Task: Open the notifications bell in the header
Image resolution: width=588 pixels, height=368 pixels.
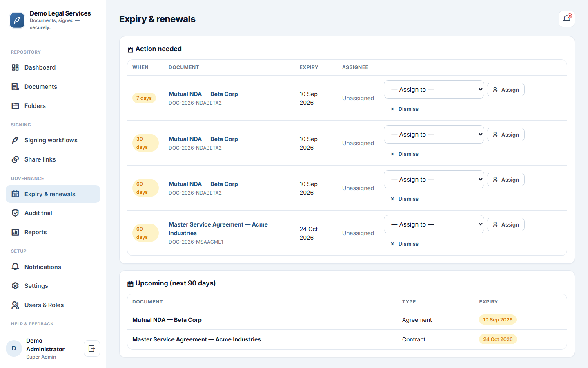Action: [567, 19]
